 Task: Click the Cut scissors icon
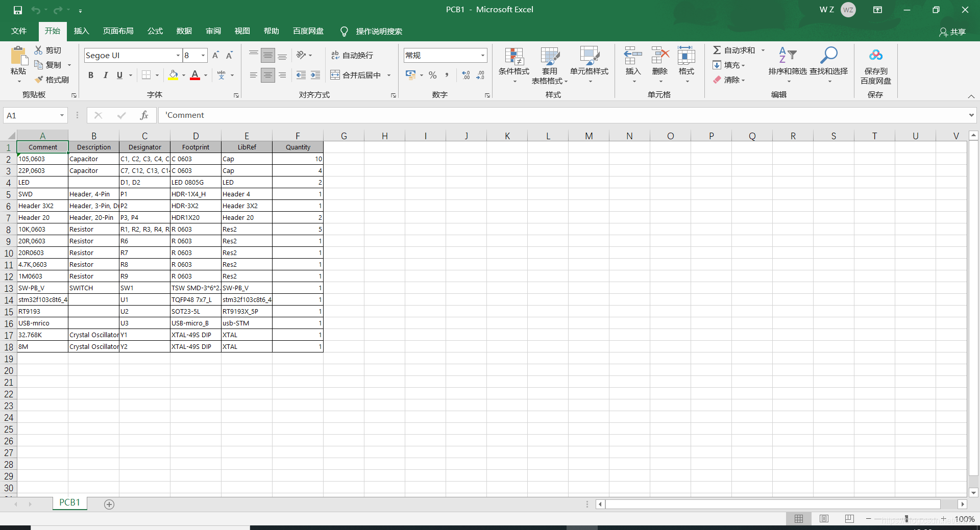[39, 50]
